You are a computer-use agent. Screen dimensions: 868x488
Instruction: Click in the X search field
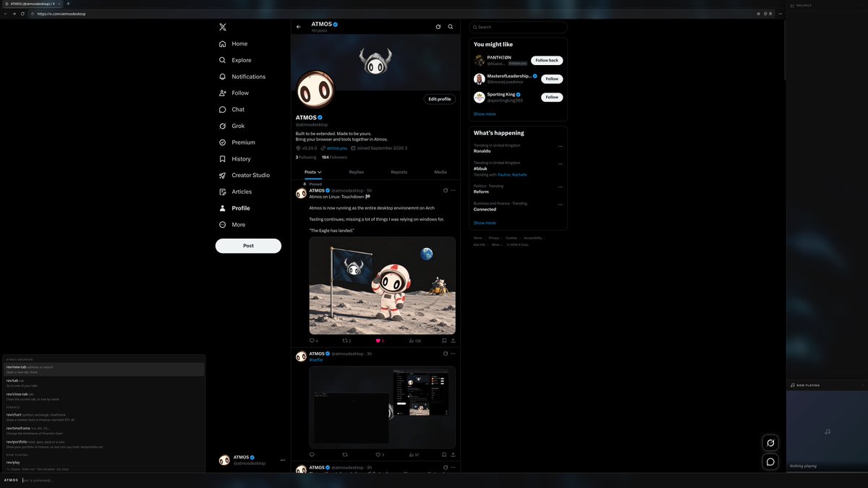coord(518,27)
